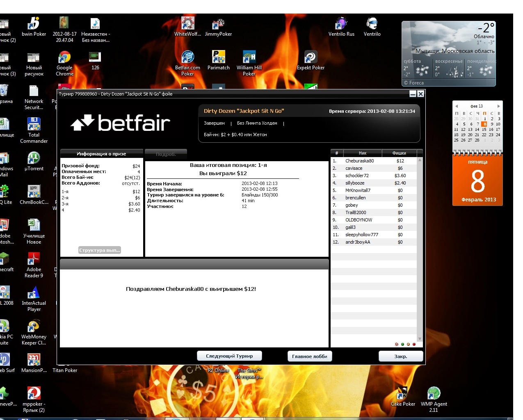The width and height of the screenshot is (523, 420).
Task: Open the Ventrilo Rus shortcut
Action: point(341,24)
